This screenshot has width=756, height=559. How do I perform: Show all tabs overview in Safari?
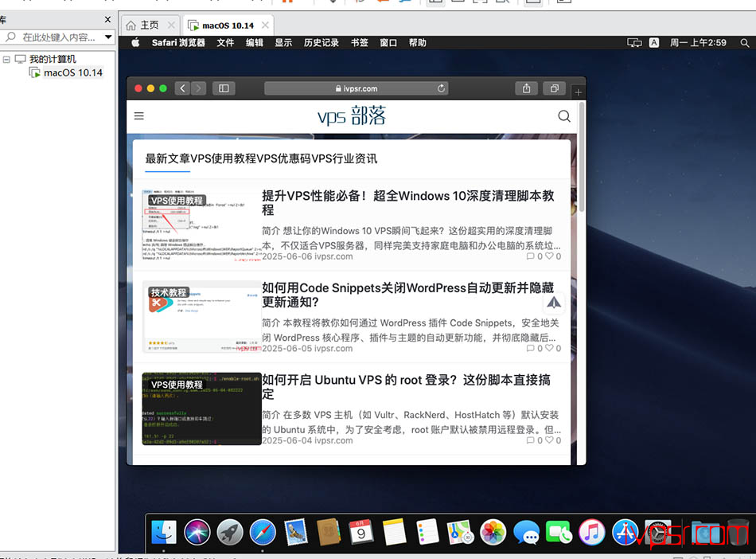tap(555, 88)
